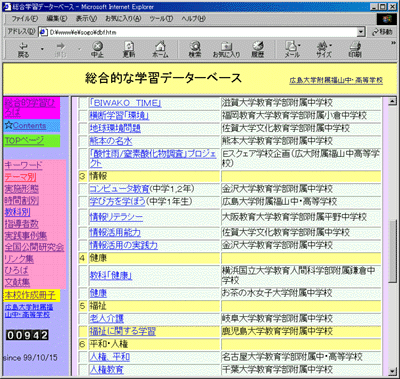Click the address bar URL field
The height and width of the screenshot is (379, 400).
(x=202, y=32)
